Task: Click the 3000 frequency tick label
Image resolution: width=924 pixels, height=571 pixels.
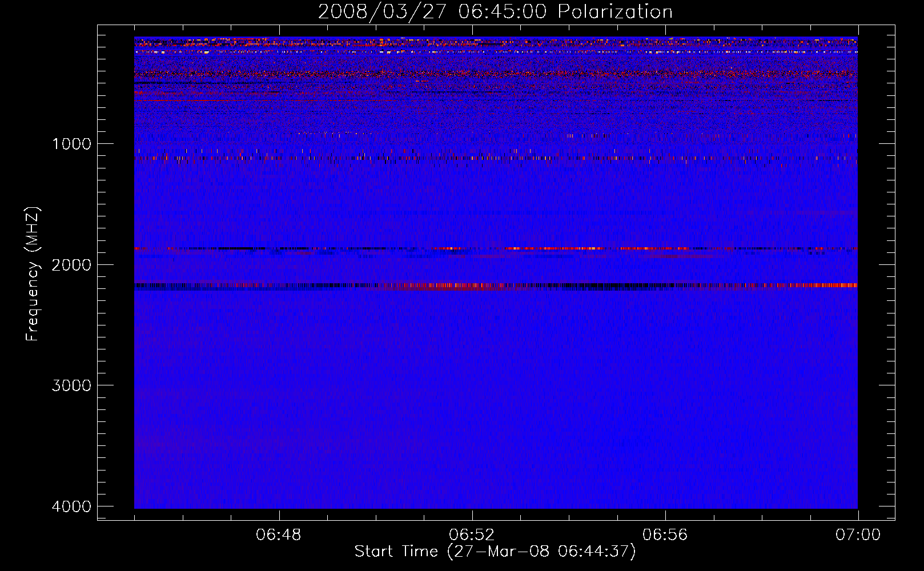Action: [x=71, y=385]
